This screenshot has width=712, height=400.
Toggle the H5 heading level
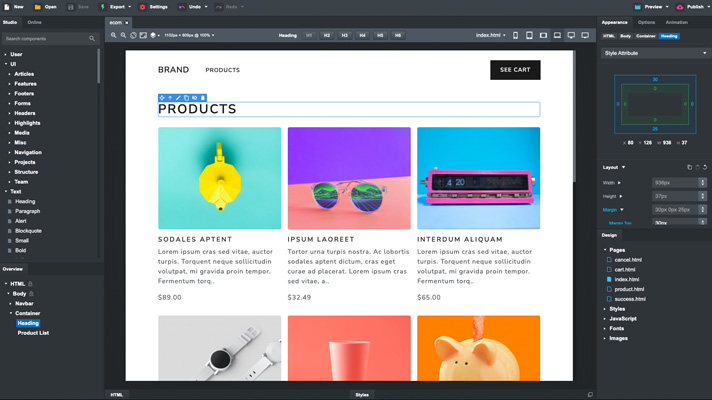tap(380, 35)
